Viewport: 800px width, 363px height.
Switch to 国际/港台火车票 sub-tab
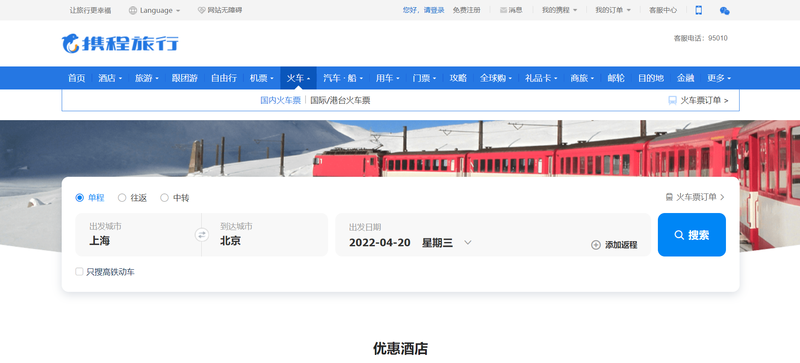pos(340,101)
